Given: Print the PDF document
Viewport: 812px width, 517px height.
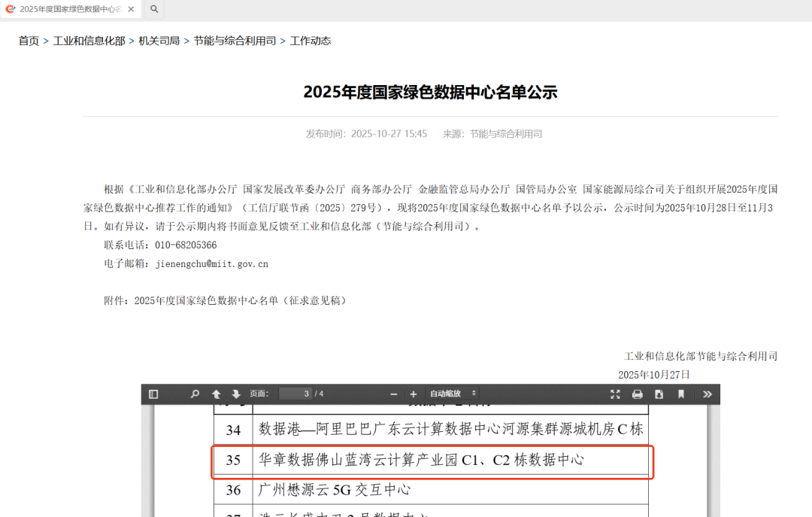Looking at the screenshot, I should click(x=637, y=394).
